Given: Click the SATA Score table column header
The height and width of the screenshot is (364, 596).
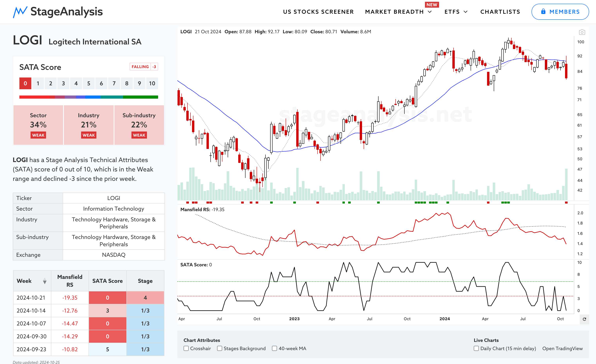Looking at the screenshot, I should pyautogui.click(x=107, y=281).
